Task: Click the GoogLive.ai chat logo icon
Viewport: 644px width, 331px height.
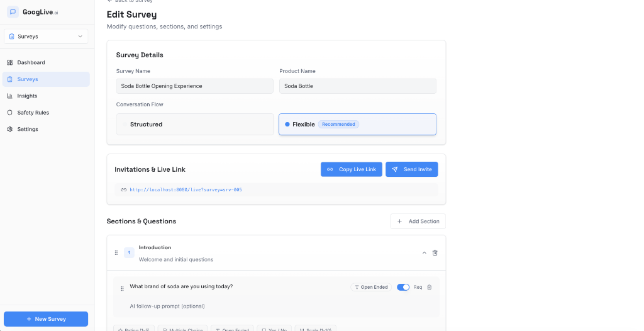Action: coord(13,12)
